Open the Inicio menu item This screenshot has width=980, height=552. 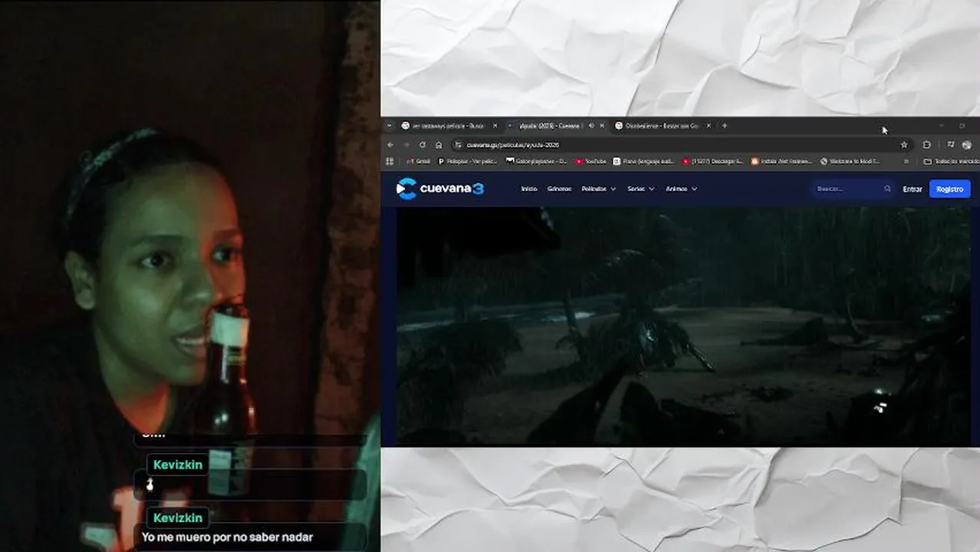point(529,189)
